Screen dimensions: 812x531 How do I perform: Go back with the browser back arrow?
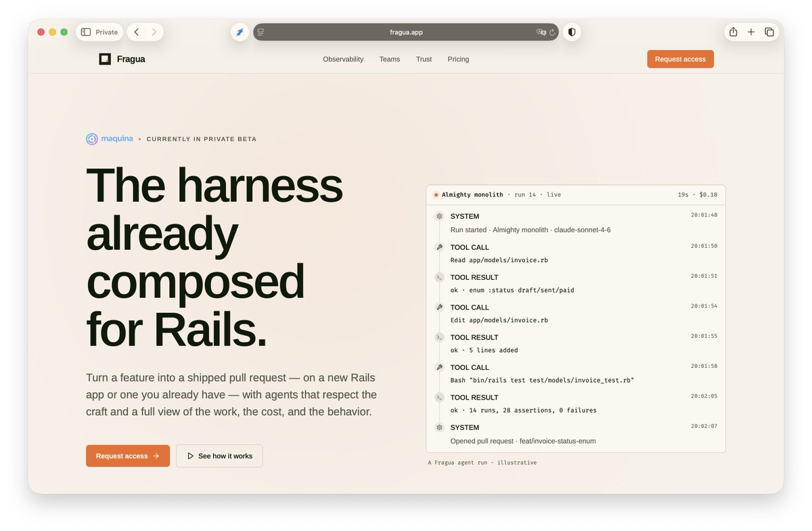[136, 32]
